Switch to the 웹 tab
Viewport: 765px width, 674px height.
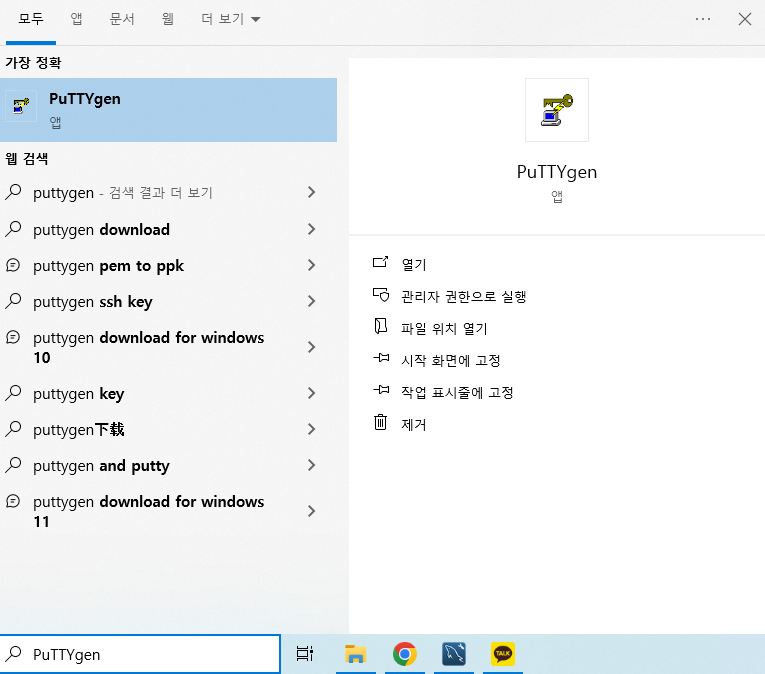click(x=167, y=19)
